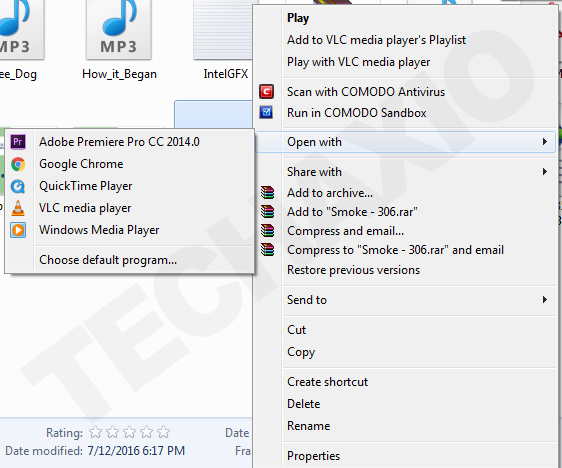Choose Run in COMODO Sandbox
This screenshot has height=468, width=562.
pos(405,113)
